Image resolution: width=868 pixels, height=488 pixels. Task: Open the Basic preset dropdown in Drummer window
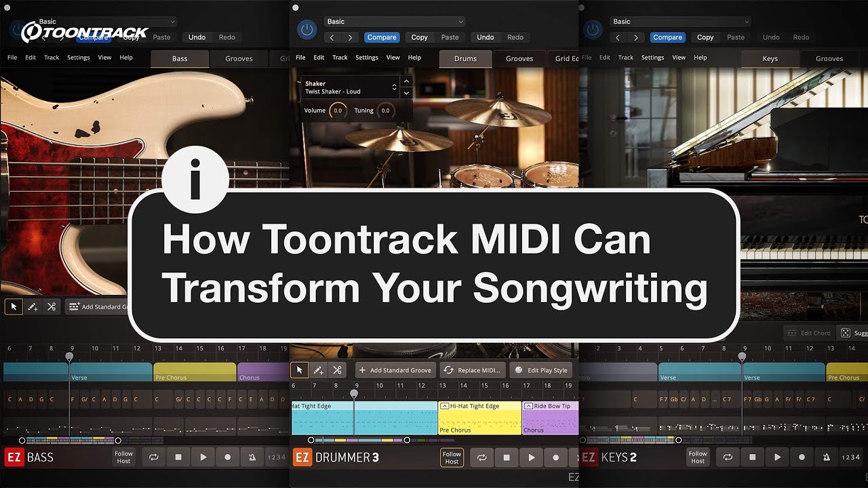395,22
